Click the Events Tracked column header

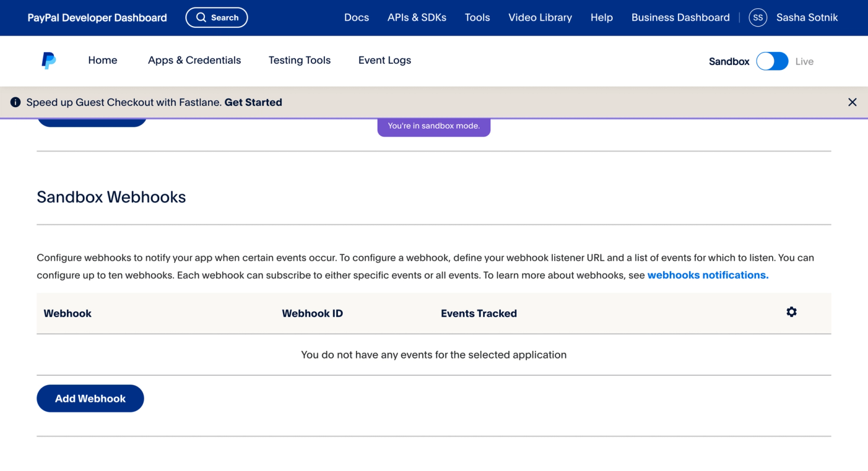coord(479,314)
